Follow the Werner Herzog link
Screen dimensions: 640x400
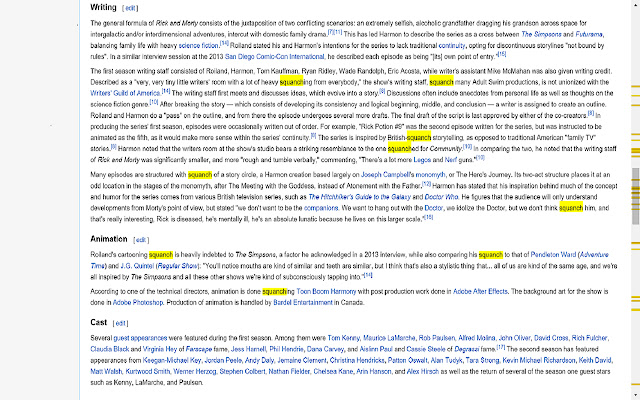pos(195,372)
